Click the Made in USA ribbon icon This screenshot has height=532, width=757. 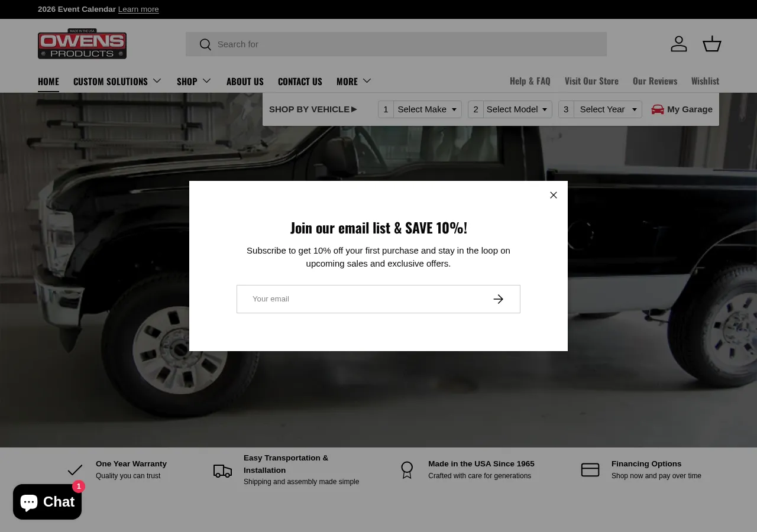click(x=407, y=470)
